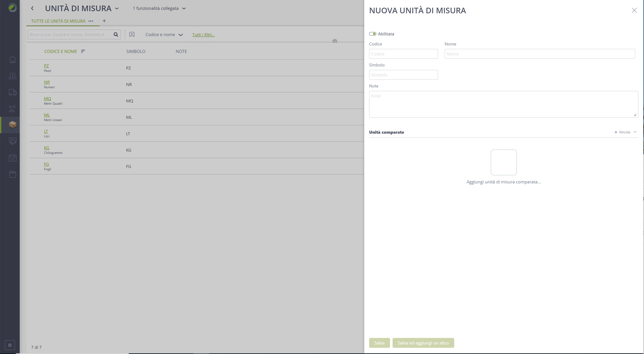Click the green leaf app logo

click(x=12, y=8)
